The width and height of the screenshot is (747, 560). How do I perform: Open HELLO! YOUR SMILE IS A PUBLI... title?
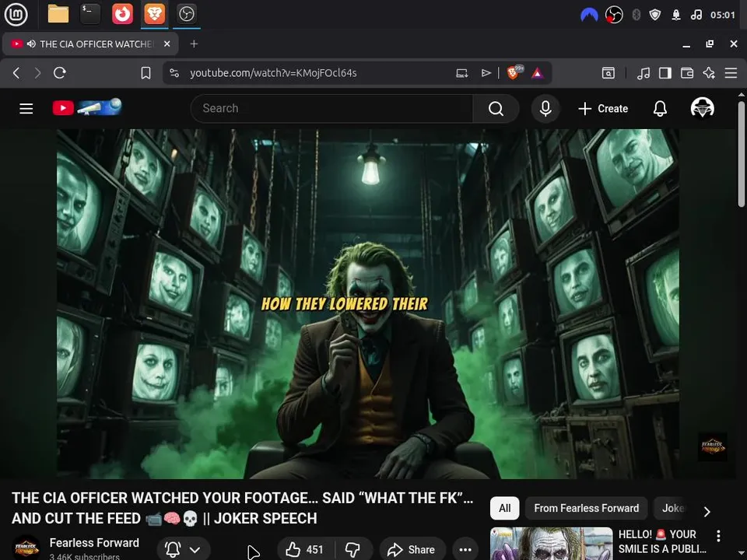tap(662, 541)
